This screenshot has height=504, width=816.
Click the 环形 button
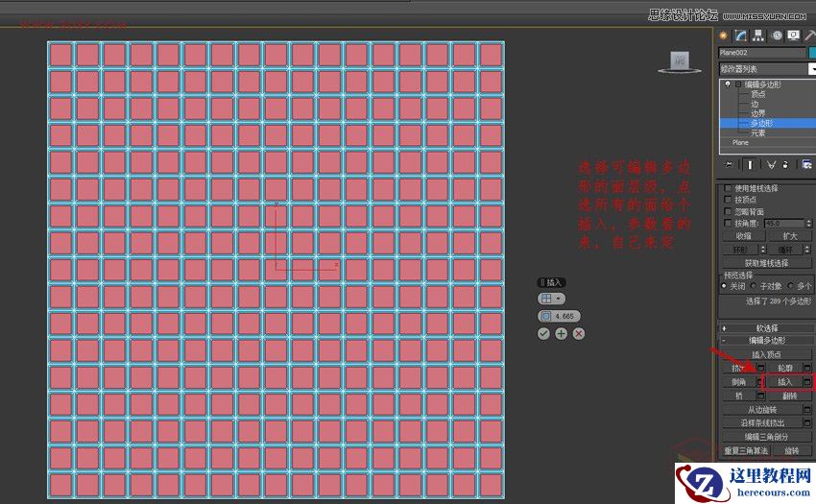[x=740, y=250]
